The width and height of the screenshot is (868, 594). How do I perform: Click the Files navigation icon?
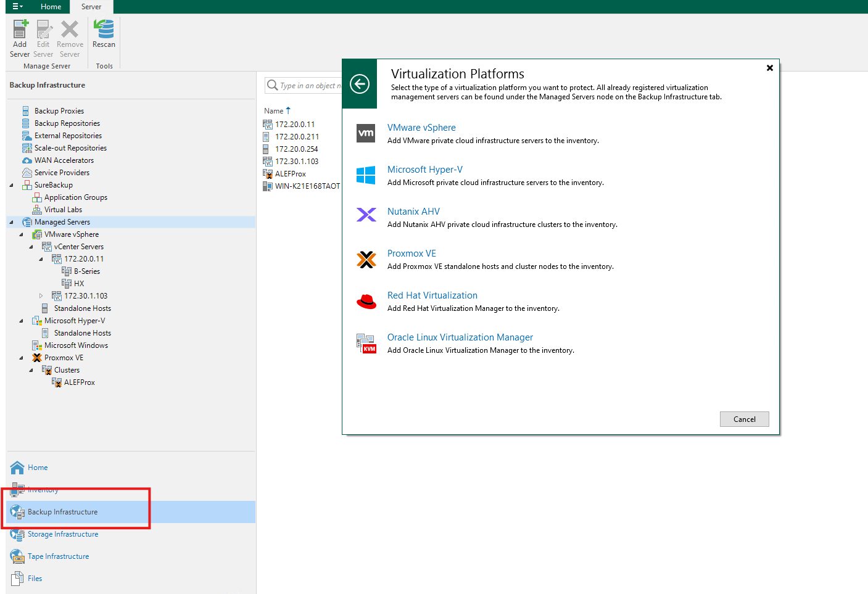pos(17,579)
